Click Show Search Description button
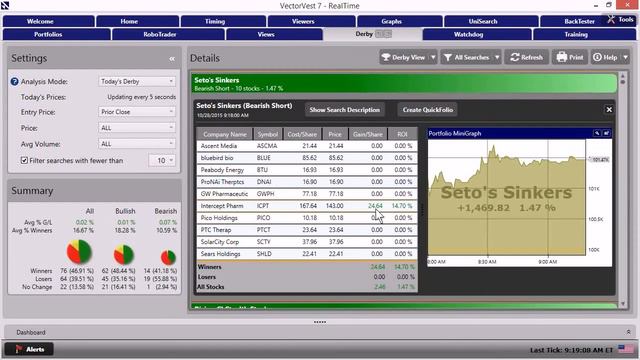This screenshot has height=360, width=640. pyautogui.click(x=344, y=110)
